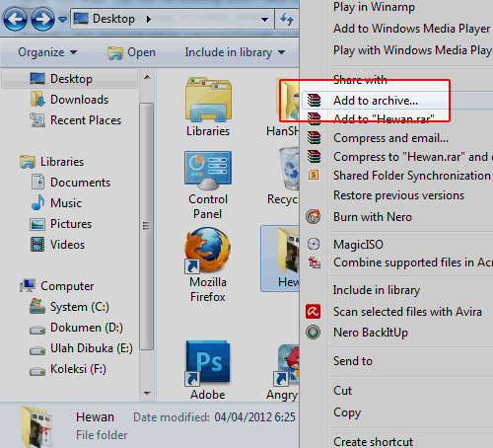Viewport: 493px width, 448px height.
Task: Open the Documents library
Action: coord(71,183)
